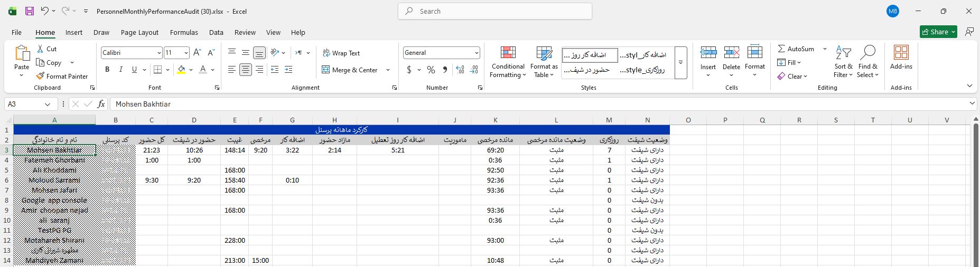Screen dimensions: 980x267
Task: Apply comma style number format
Action: pos(445,70)
